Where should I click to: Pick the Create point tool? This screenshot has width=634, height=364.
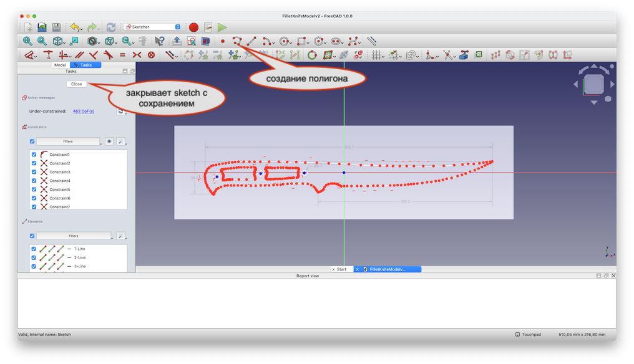(223, 41)
